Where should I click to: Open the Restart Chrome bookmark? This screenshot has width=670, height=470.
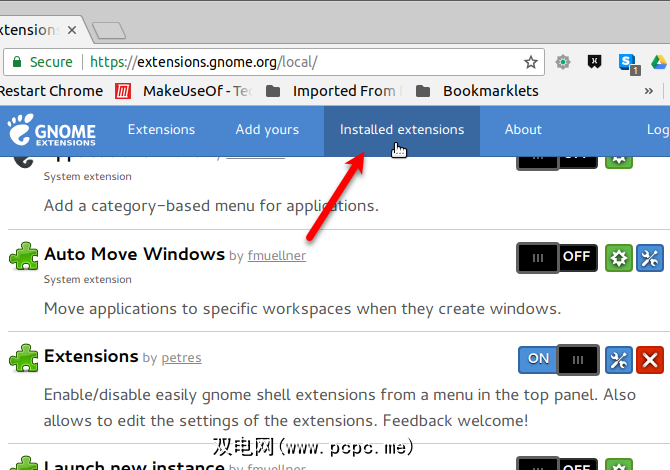coord(51,91)
